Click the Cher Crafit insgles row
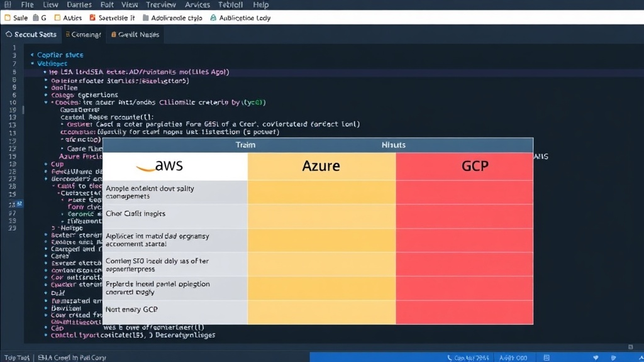The image size is (644, 362). pyautogui.click(x=175, y=216)
